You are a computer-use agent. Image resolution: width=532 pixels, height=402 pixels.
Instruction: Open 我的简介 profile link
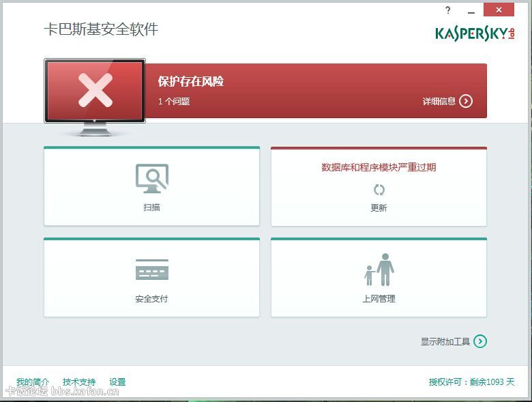click(33, 382)
